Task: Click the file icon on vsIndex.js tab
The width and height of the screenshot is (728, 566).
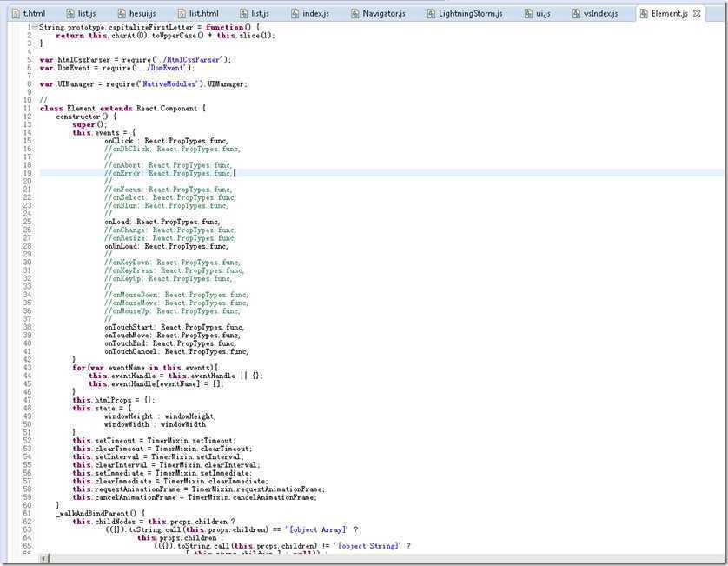Action: coord(574,14)
